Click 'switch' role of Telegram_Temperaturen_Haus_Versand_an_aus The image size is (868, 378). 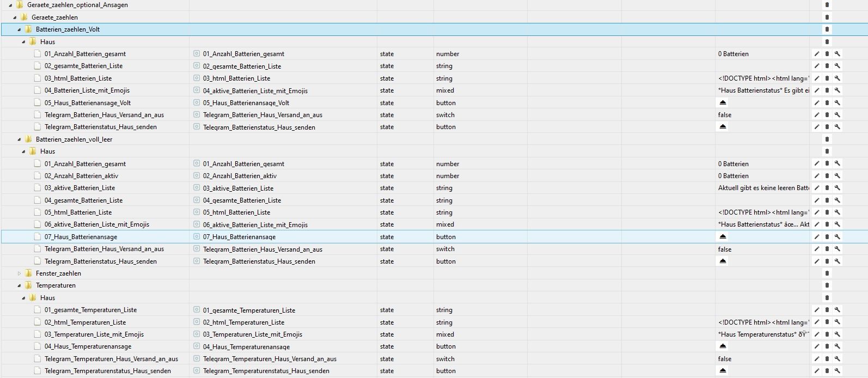pos(445,359)
